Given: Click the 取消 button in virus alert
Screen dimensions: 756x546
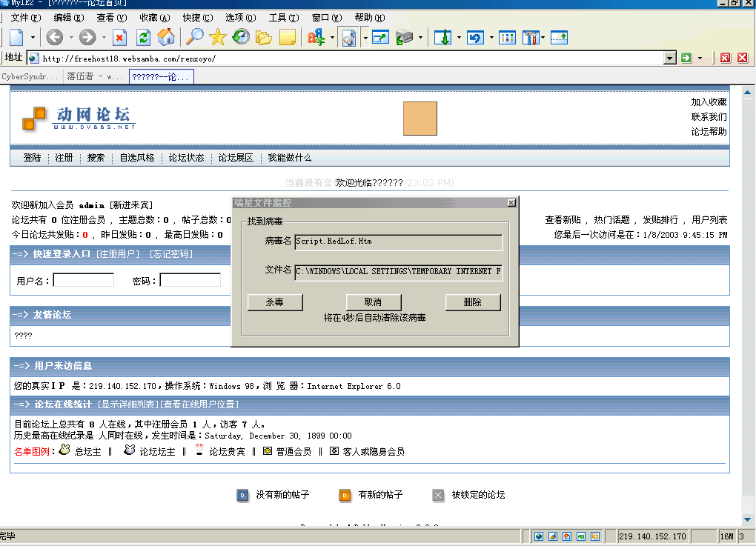Looking at the screenshot, I should [x=374, y=302].
